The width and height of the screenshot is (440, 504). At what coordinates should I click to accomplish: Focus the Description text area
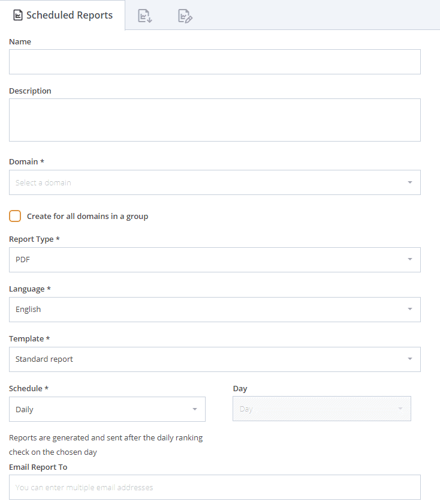tap(215, 120)
